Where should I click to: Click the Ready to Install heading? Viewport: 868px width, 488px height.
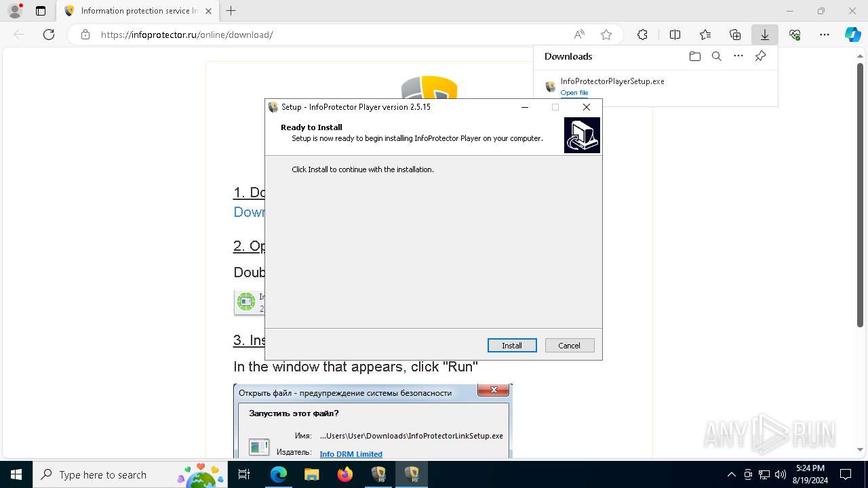coord(311,127)
